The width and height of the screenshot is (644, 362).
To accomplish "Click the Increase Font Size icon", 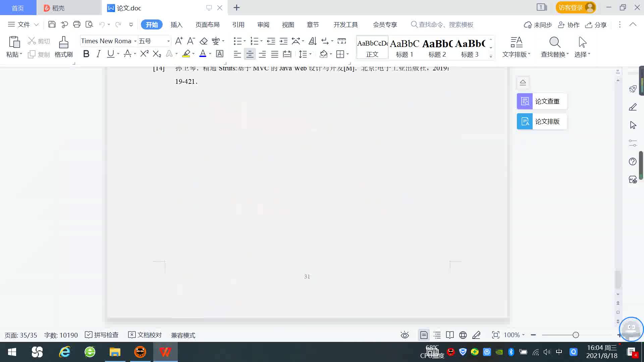I will coord(179,41).
